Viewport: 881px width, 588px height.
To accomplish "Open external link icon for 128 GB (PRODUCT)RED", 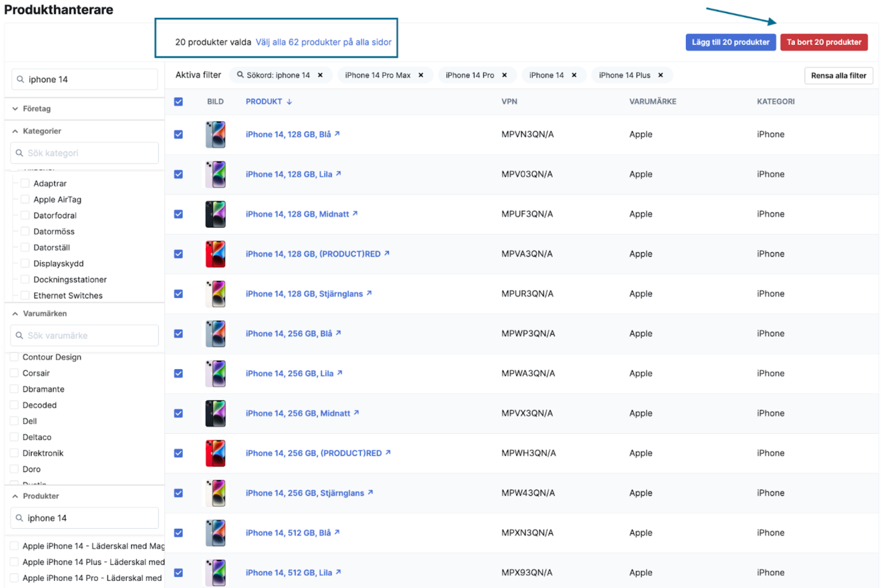I will pos(387,253).
